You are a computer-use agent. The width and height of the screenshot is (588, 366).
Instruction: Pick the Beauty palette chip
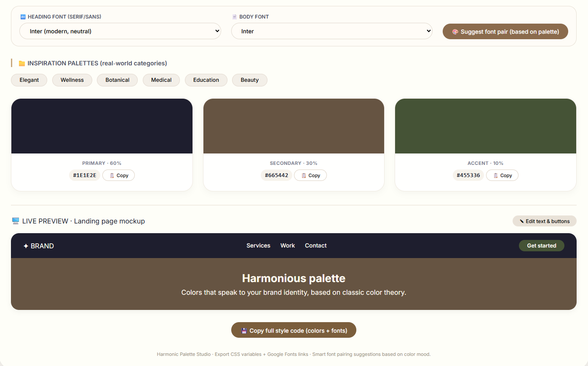pyautogui.click(x=250, y=80)
